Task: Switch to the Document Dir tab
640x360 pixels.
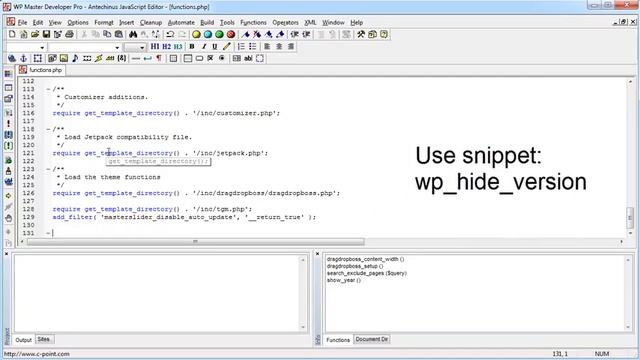Action: click(x=371, y=339)
